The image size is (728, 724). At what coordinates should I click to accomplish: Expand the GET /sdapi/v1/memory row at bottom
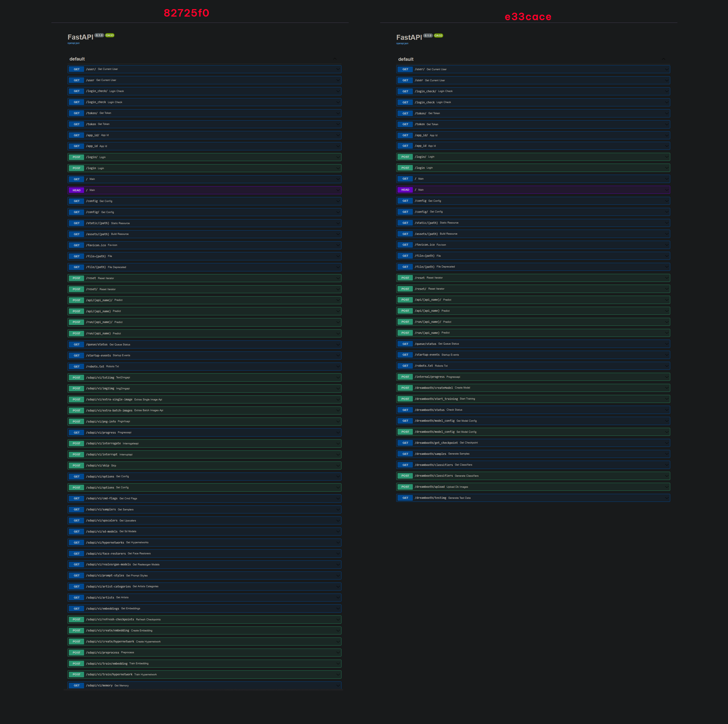pos(338,686)
